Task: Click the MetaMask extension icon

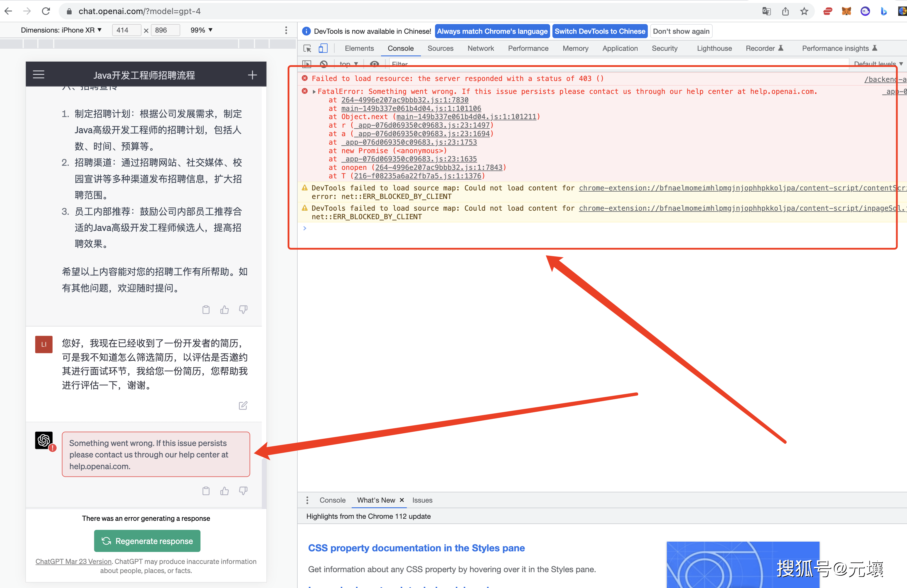Action: coord(847,11)
